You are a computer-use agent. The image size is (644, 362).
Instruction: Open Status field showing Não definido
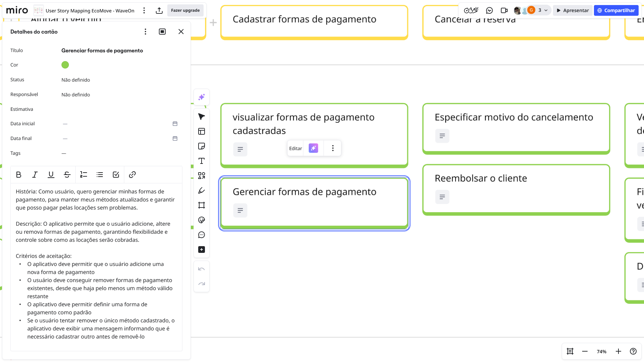(76, 80)
